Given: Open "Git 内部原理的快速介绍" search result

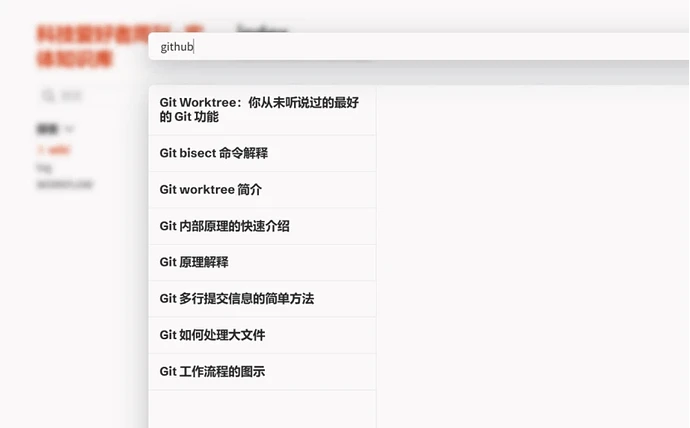Looking at the screenshot, I should tap(263, 226).
